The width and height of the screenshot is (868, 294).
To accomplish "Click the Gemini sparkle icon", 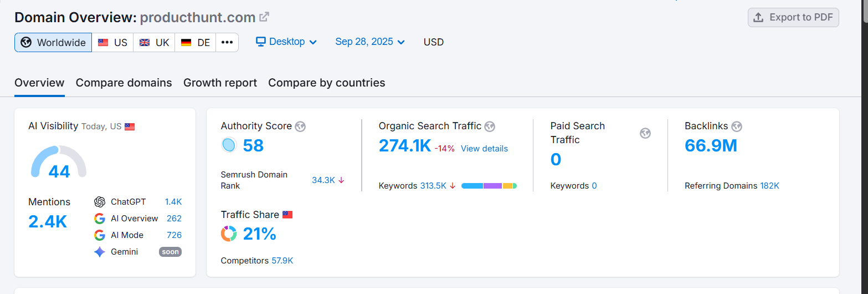I will coord(100,252).
